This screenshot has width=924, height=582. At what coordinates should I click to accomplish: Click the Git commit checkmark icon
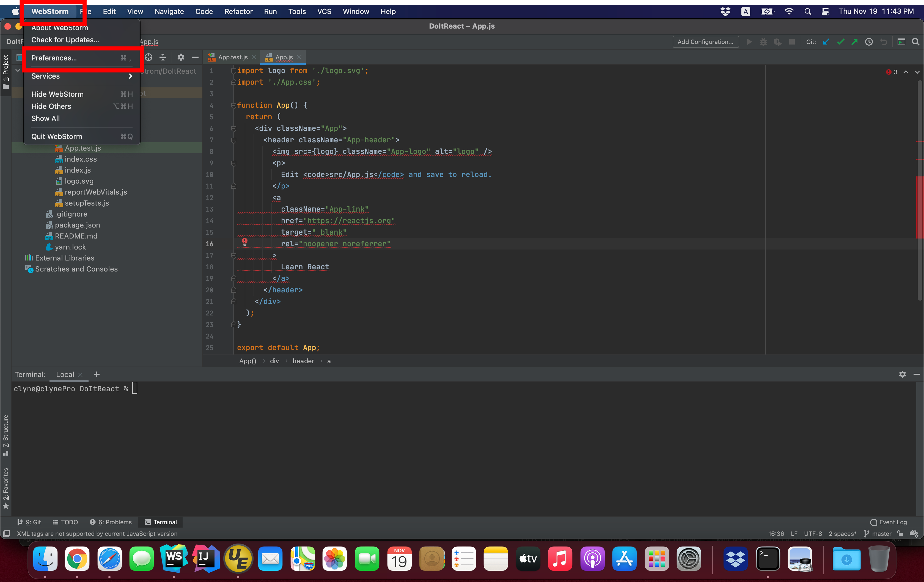click(x=841, y=42)
